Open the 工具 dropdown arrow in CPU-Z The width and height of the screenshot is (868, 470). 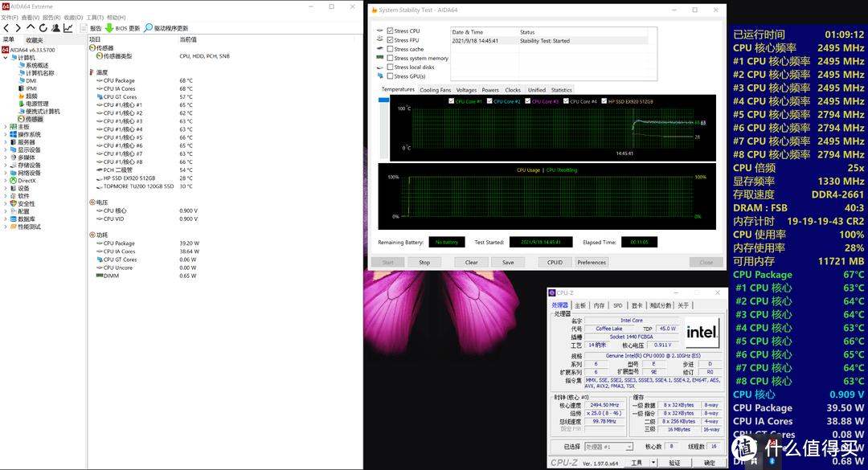[653, 462]
